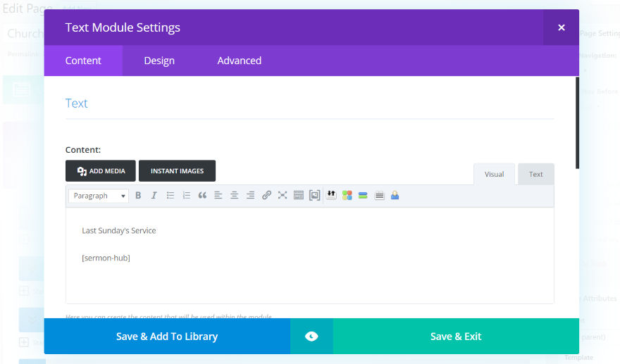The image size is (620, 364).
Task: Switch editor to Text mode
Action: pyautogui.click(x=536, y=175)
